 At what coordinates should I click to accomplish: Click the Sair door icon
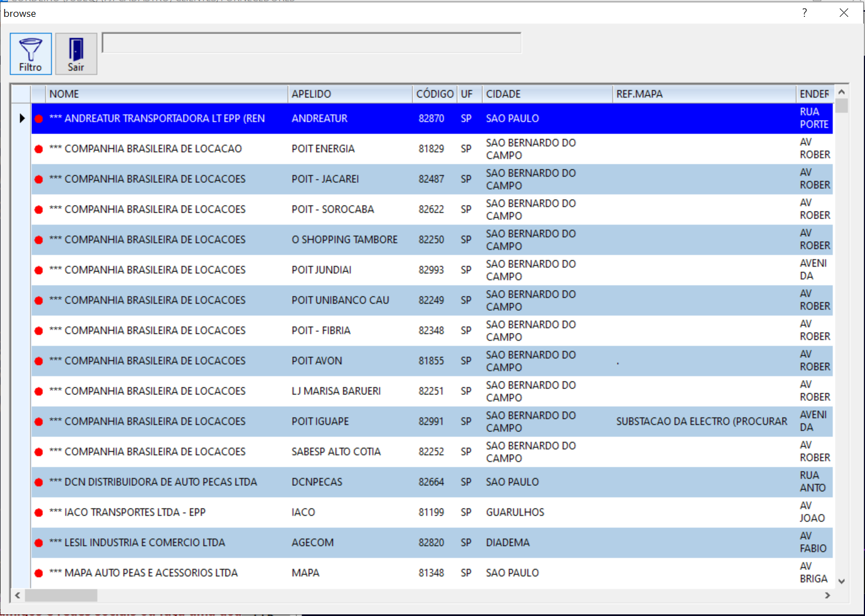point(76,50)
